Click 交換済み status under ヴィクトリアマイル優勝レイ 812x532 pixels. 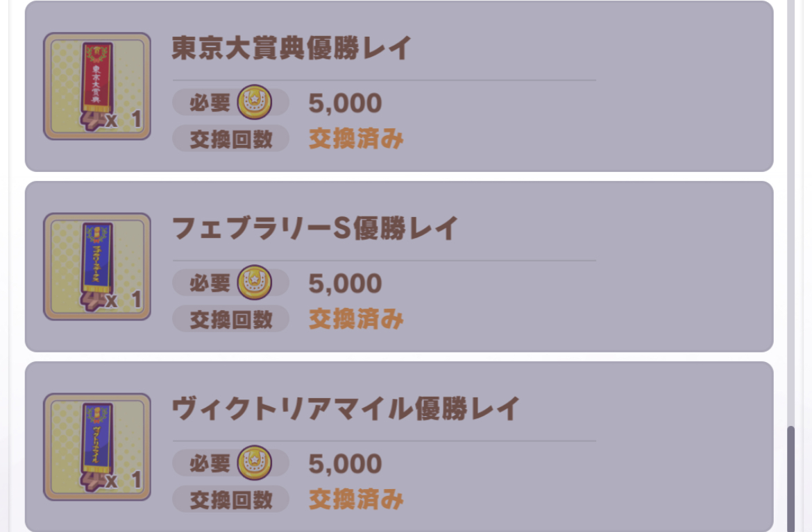(356, 499)
